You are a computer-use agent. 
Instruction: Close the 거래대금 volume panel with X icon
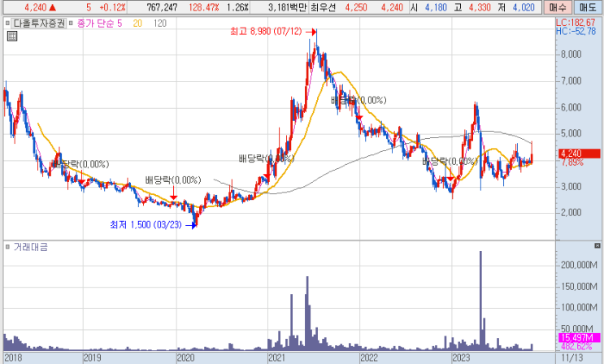point(597,245)
